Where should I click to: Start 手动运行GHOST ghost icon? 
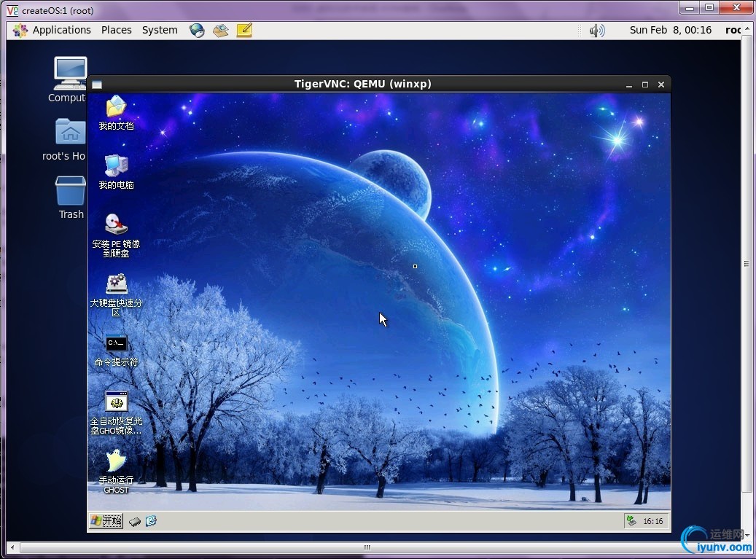point(116,462)
